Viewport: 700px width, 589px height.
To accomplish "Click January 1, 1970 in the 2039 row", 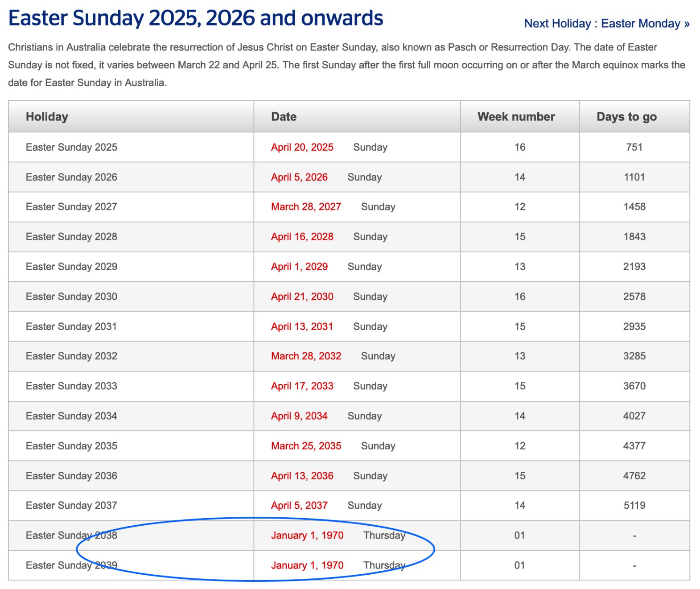I will 307,565.
